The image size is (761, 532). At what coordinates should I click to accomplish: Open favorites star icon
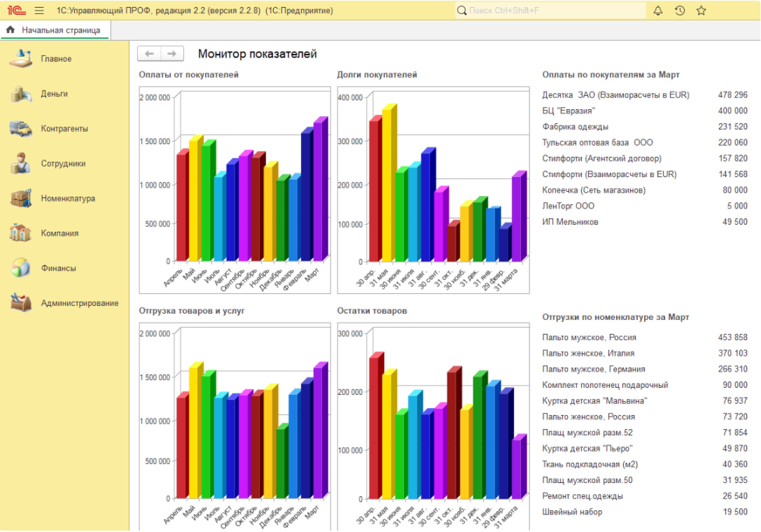701,10
